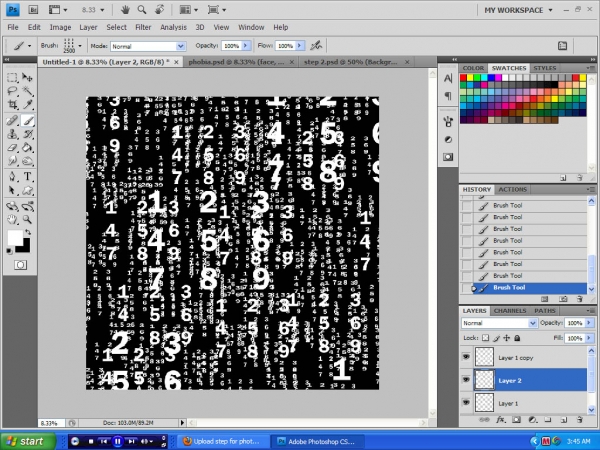The image size is (600, 450).
Task: Open the layer Fill slider arrow
Action: point(589,338)
